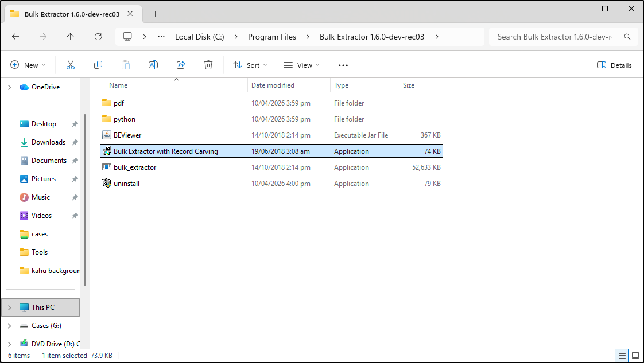The height and width of the screenshot is (363, 644).
Task: Select the bulk_extractor application icon
Action: [107, 167]
